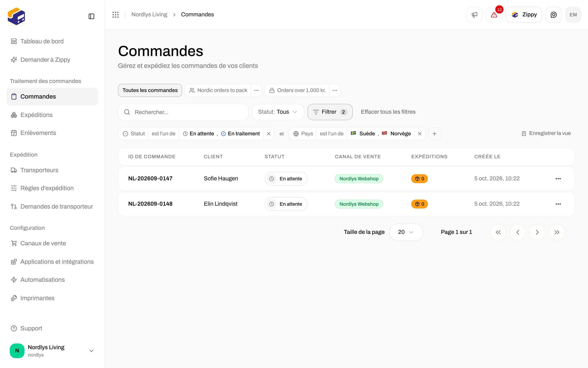This screenshot has height=368, width=588.
Task: Select the Toutes les commandes view tab
Action: click(x=150, y=90)
